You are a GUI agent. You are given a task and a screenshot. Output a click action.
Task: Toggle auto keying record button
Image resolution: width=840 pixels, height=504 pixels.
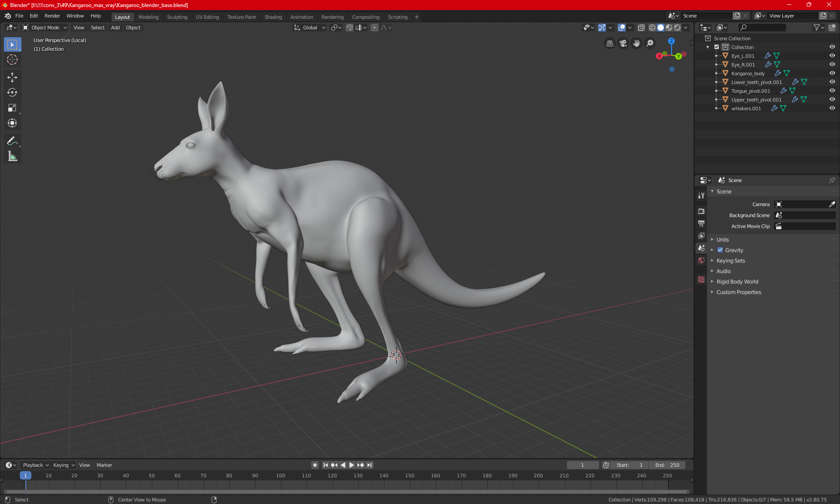pyautogui.click(x=315, y=465)
